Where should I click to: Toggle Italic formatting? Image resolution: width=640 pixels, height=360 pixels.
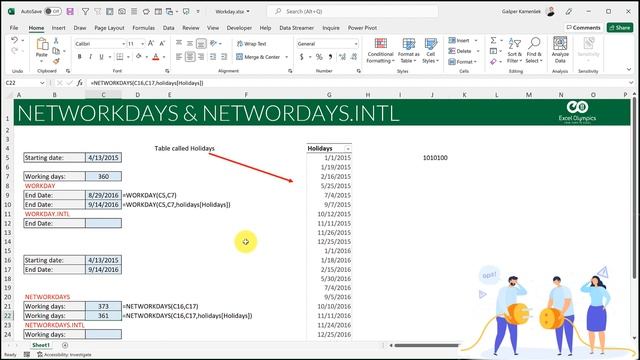coord(90,57)
